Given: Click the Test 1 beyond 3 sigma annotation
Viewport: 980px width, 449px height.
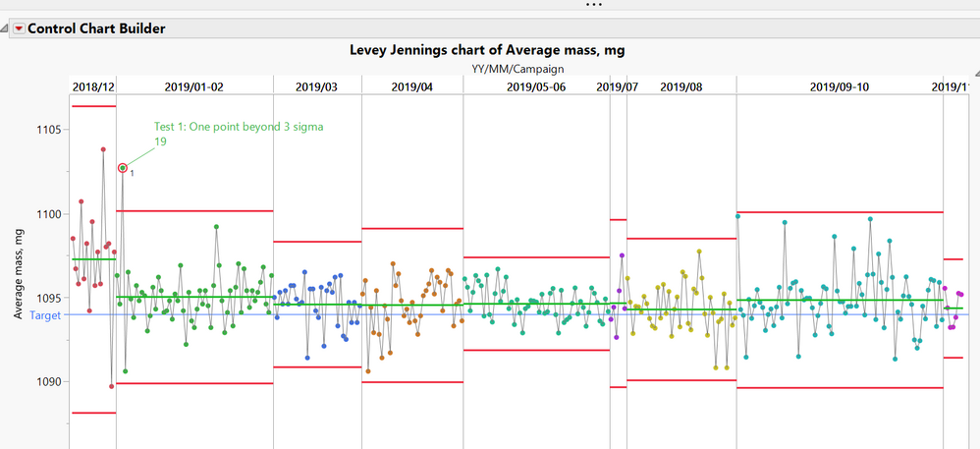Looking at the screenshot, I should pos(240,134).
